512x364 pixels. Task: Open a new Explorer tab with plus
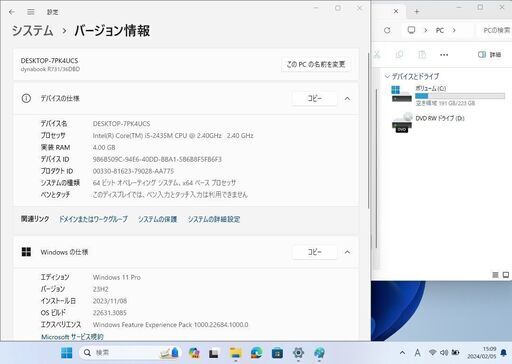(417, 12)
